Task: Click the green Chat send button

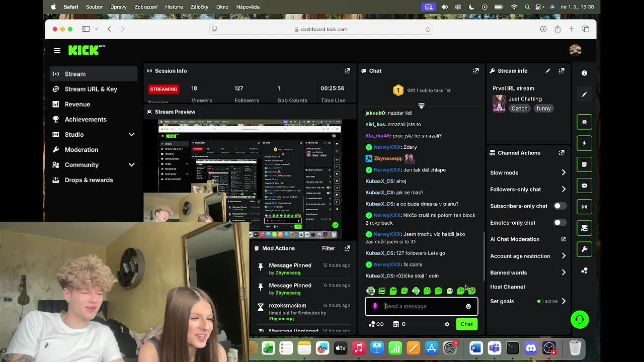Action: click(x=466, y=324)
